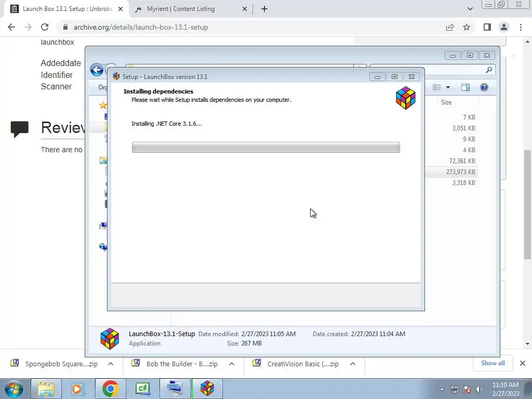Open the LaunchBox setup taskbar icon
The image size is (532, 399).
pos(207,389)
